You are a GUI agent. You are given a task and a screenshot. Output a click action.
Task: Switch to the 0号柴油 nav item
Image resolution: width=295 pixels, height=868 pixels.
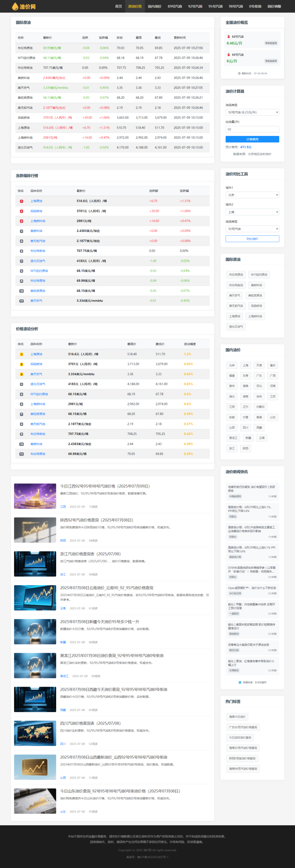coord(255,6)
